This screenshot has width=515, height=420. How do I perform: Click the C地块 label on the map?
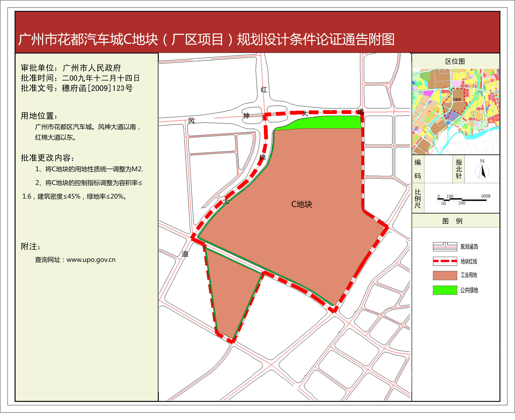(302, 204)
